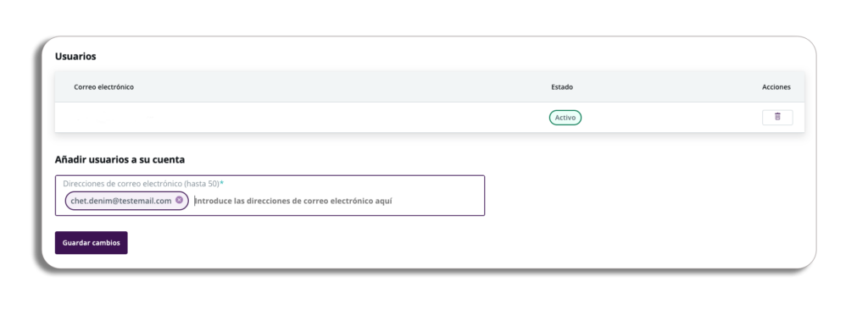Click the Guardar cambios button
Screen dimensions: 868x315
coord(92,243)
